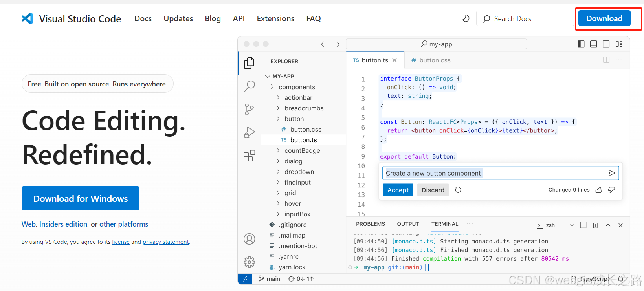
Task: Switch to OUTPUT panel tab
Action: pos(408,224)
